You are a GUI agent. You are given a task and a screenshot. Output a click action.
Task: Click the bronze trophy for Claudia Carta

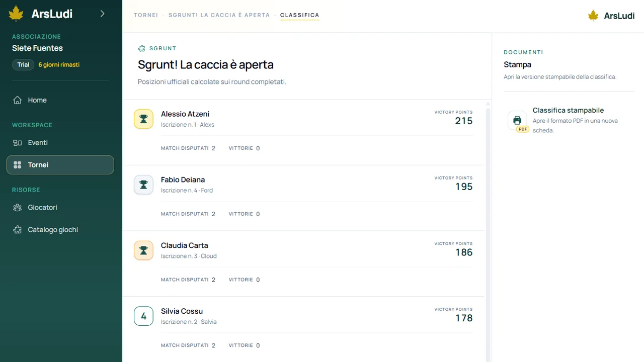pyautogui.click(x=143, y=250)
